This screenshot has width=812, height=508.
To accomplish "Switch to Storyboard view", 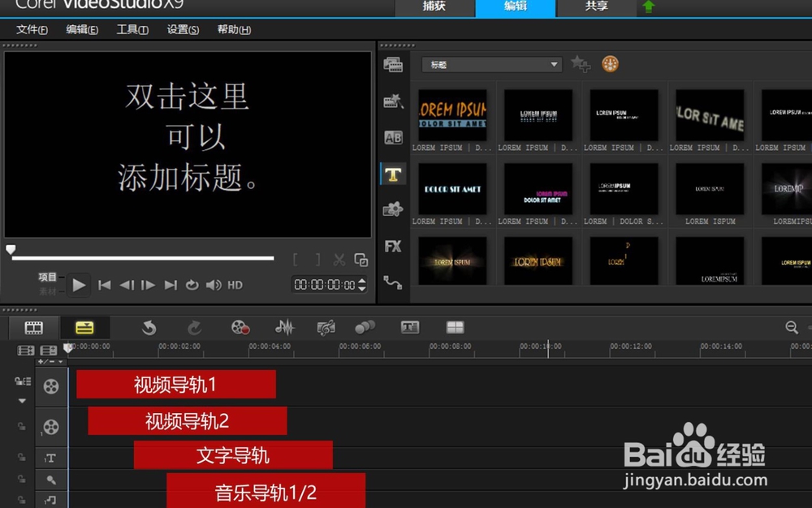I will 33,328.
